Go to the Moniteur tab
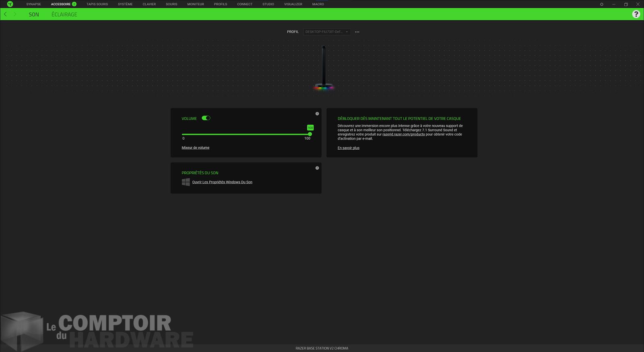Viewport: 644px width, 352px height. (x=196, y=4)
